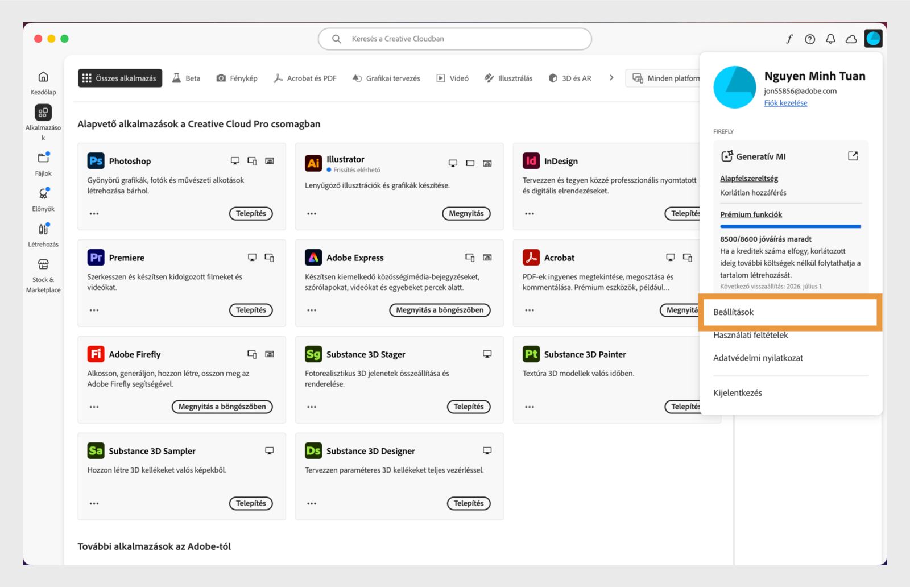Click the cloud sync status icon

tap(851, 39)
